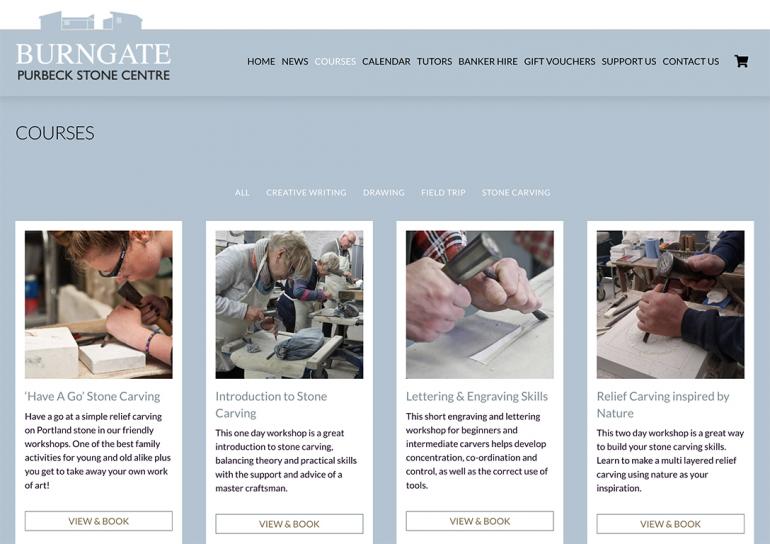This screenshot has width=770, height=544.
Task: Select Calendar in the navigation bar
Action: (x=386, y=61)
